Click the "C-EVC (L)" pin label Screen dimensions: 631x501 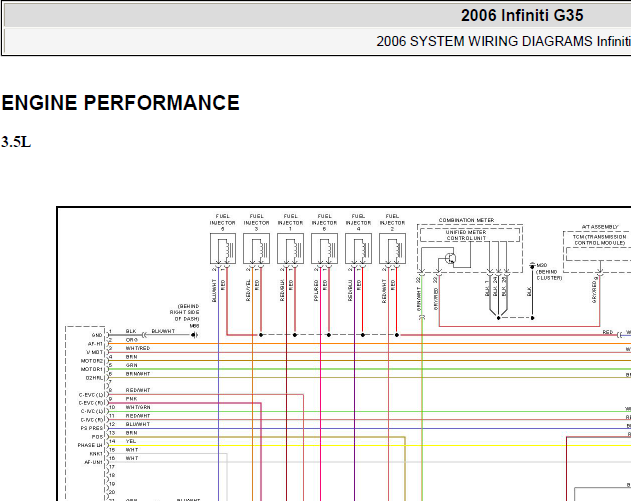pyautogui.click(x=91, y=395)
